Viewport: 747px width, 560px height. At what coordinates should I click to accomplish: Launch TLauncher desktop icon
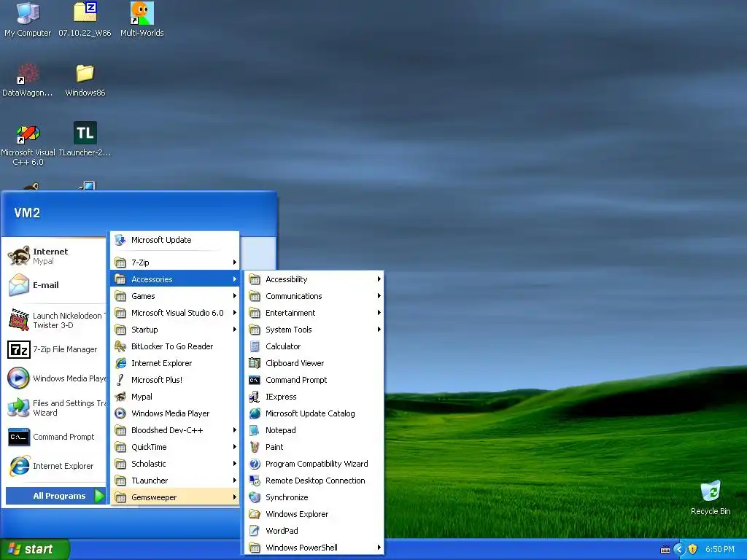(85, 139)
